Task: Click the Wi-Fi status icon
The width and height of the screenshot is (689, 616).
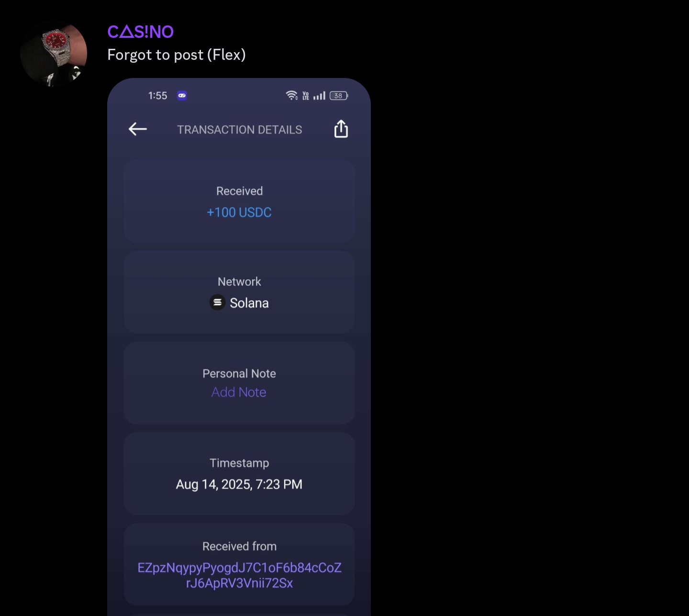Action: click(292, 95)
